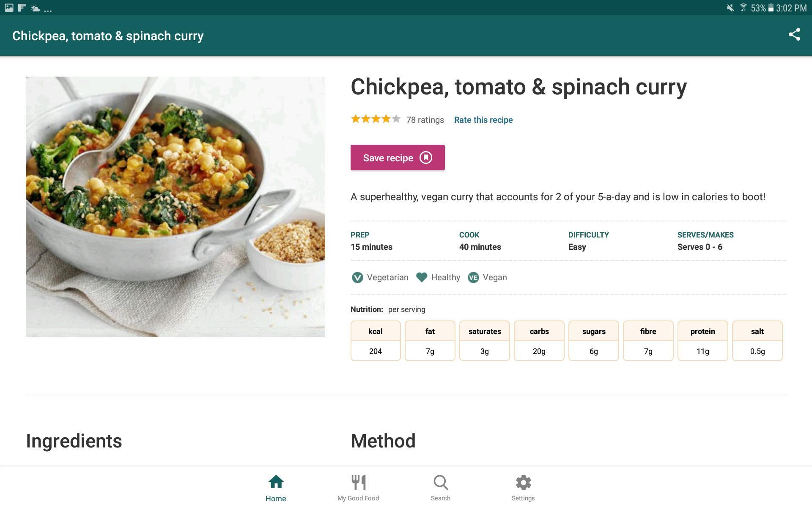Tap the share icon in the header
812x508 pixels.
[794, 35]
